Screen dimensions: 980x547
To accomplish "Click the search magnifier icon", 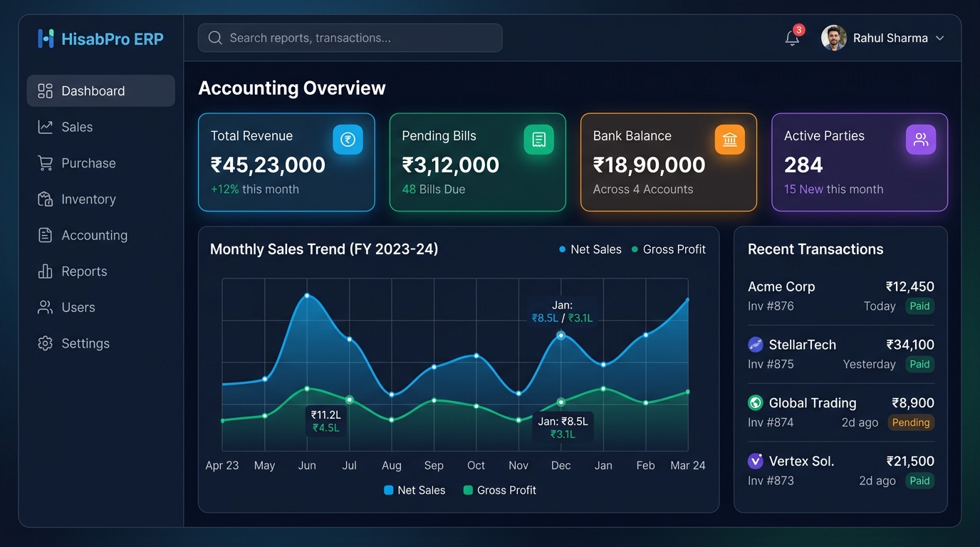I will coord(215,38).
